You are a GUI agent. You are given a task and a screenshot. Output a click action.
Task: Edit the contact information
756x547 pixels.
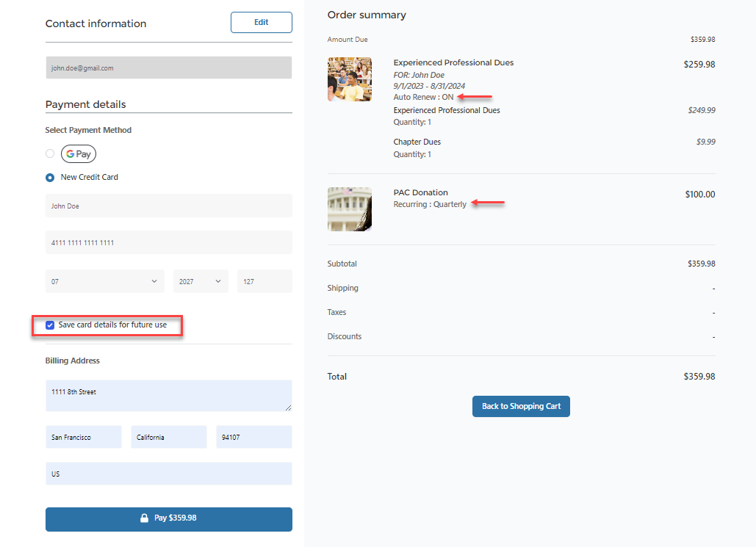point(261,23)
